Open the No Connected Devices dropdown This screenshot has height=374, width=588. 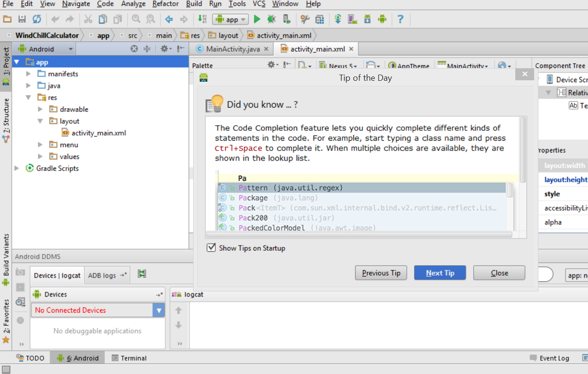98,310
